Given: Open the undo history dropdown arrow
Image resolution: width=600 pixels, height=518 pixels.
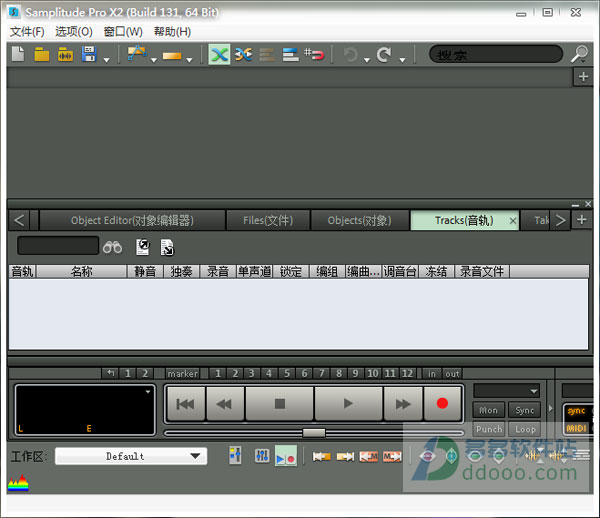Looking at the screenshot, I should point(367,60).
